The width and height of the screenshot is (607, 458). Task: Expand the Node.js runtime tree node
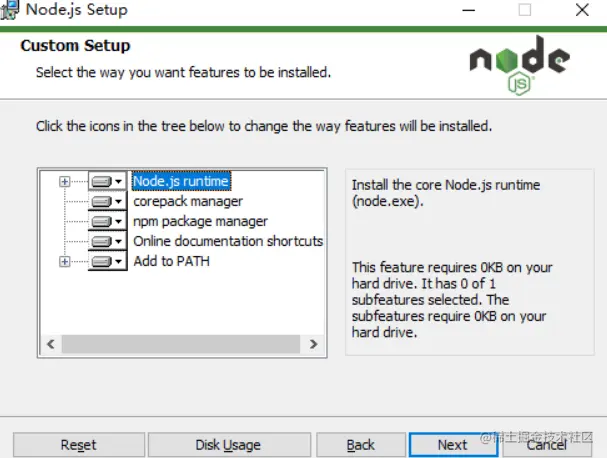[65, 181]
